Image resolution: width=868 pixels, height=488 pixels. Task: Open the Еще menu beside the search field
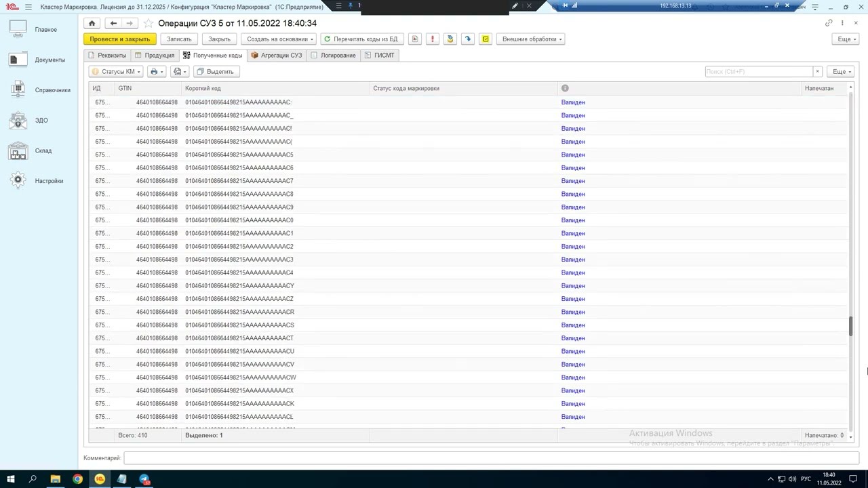pyautogui.click(x=841, y=72)
